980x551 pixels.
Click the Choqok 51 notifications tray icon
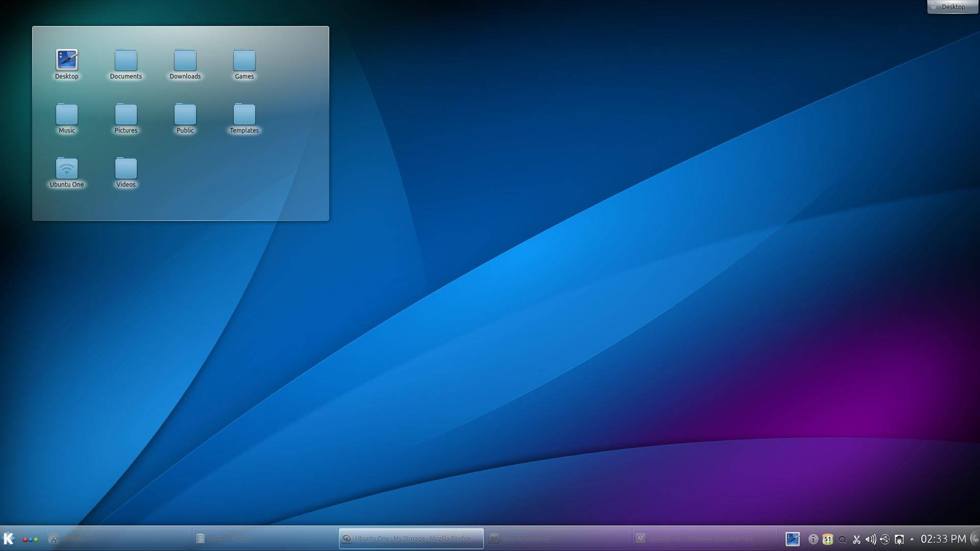(x=828, y=539)
